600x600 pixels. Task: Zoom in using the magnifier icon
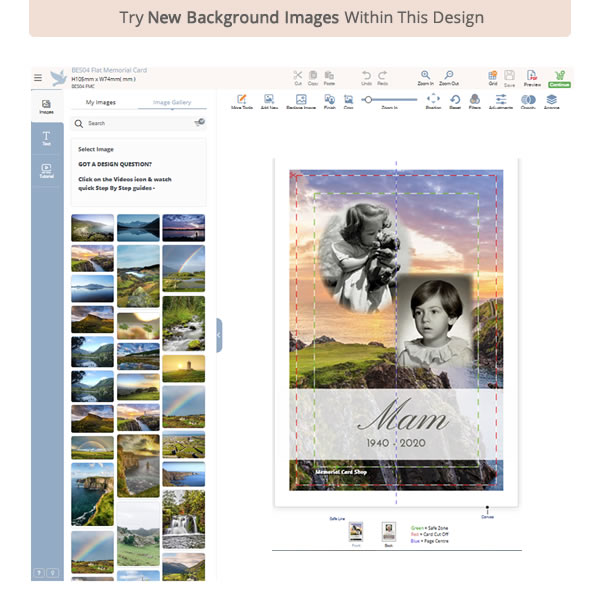click(x=426, y=76)
